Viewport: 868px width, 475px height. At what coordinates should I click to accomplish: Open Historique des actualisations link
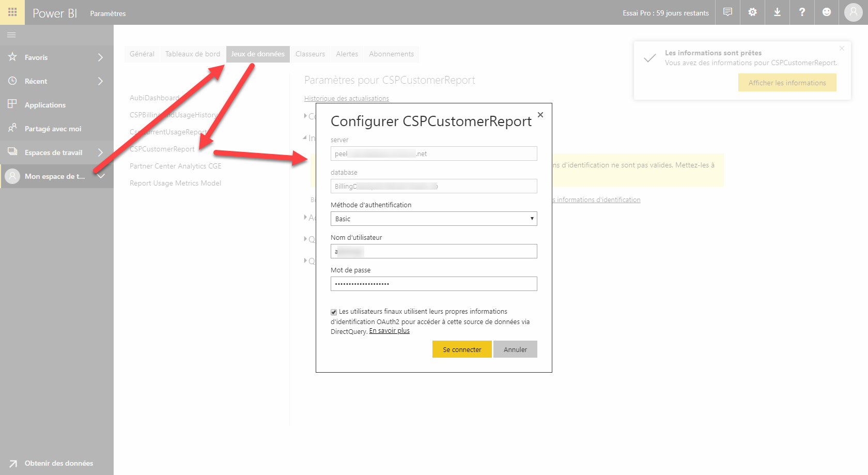[x=347, y=98]
